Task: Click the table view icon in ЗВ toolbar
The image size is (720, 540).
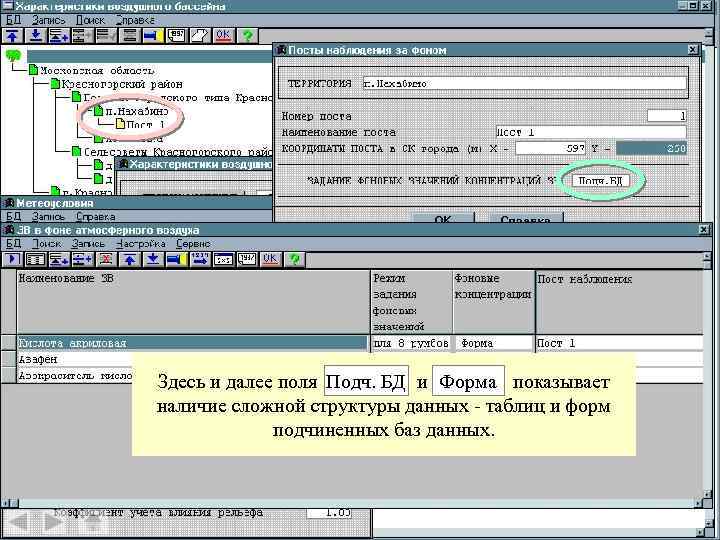Action: pos(35,259)
